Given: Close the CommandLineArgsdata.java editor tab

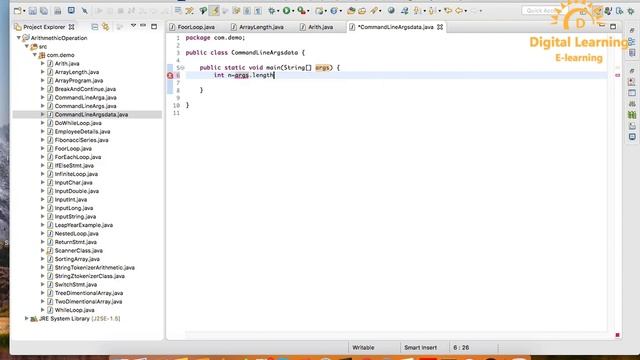Looking at the screenshot, I should click(440, 27).
